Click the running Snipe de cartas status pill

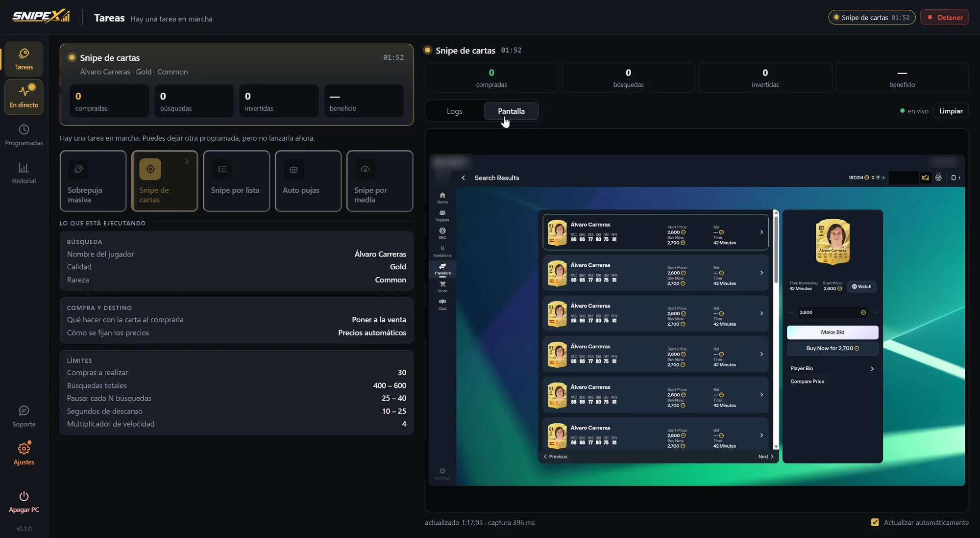(872, 17)
